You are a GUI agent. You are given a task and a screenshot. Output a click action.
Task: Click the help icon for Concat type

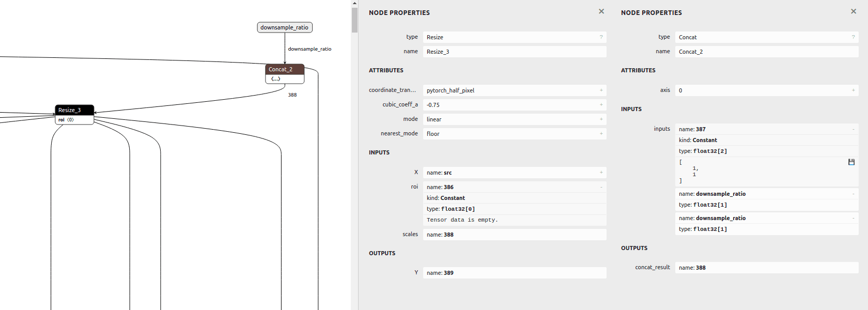coord(853,37)
